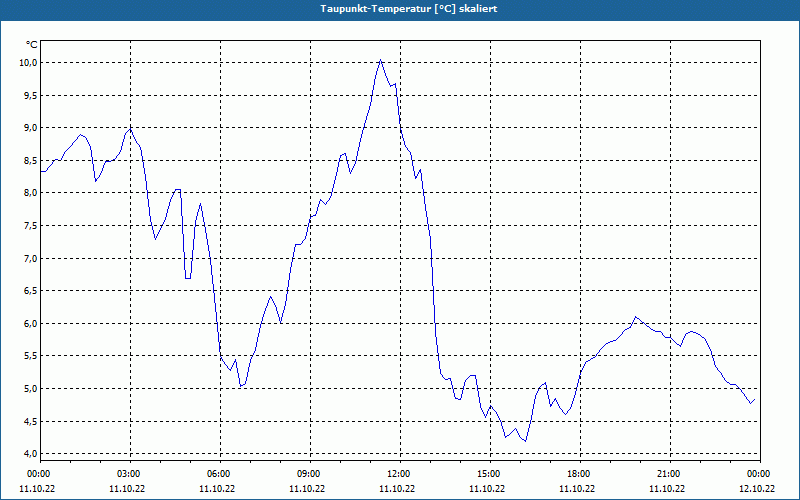Click the 12.10.22 date label
This screenshot has width=800, height=500.
pos(757,488)
